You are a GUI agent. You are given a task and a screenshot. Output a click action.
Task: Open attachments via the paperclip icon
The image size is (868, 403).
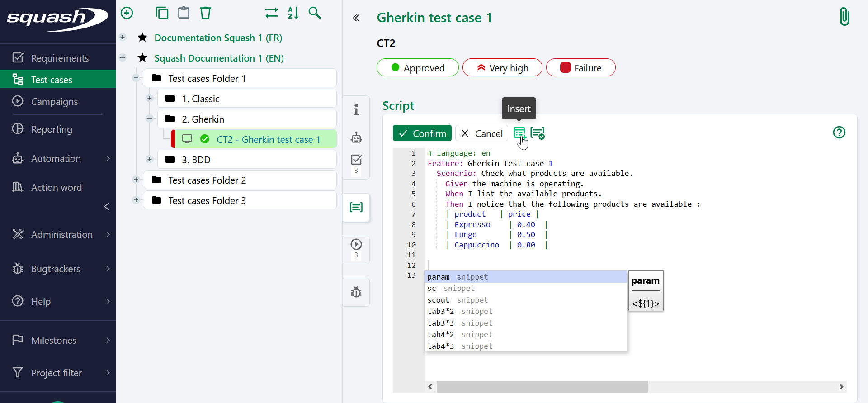click(x=844, y=17)
